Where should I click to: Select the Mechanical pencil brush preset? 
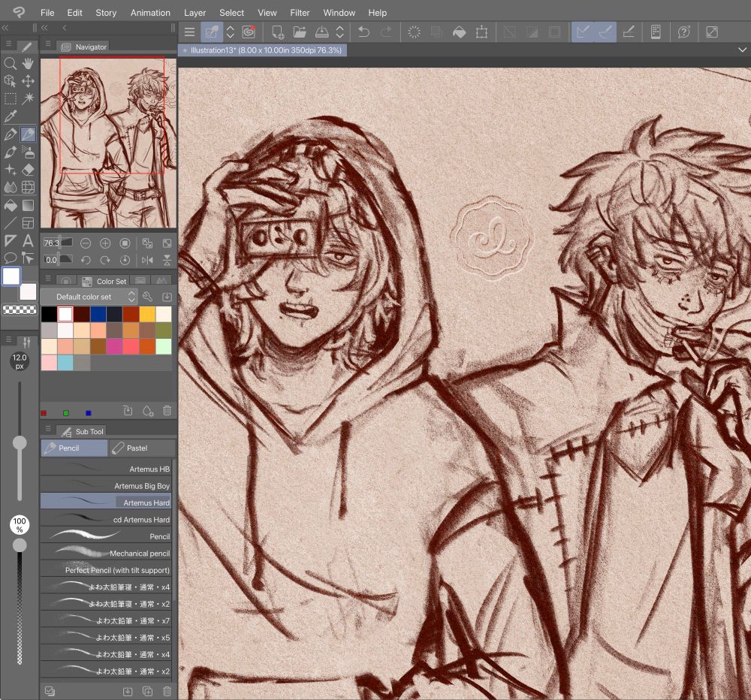click(105, 553)
